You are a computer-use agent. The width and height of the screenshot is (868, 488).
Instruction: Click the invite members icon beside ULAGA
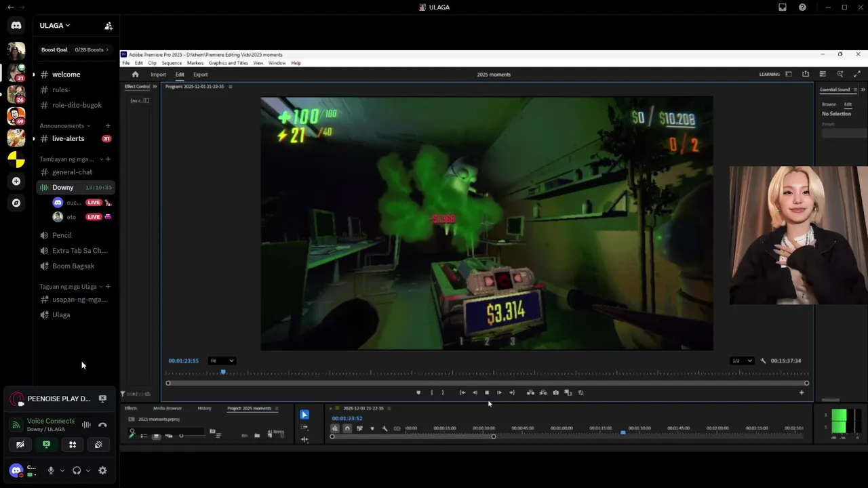tap(108, 26)
